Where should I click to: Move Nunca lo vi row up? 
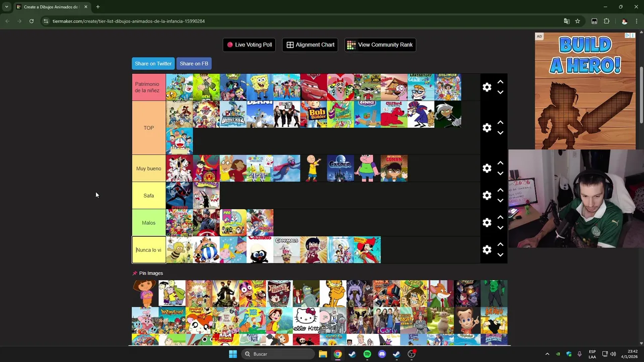coord(500,244)
